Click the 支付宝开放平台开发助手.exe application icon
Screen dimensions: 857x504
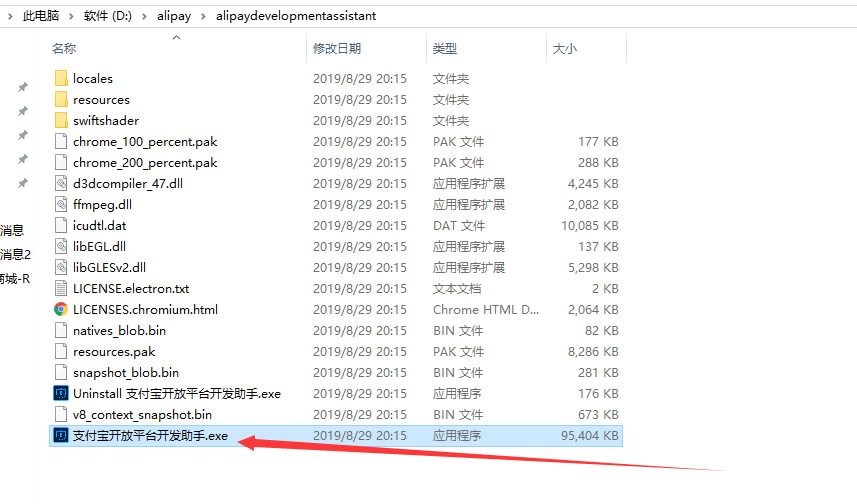pyautogui.click(x=60, y=436)
